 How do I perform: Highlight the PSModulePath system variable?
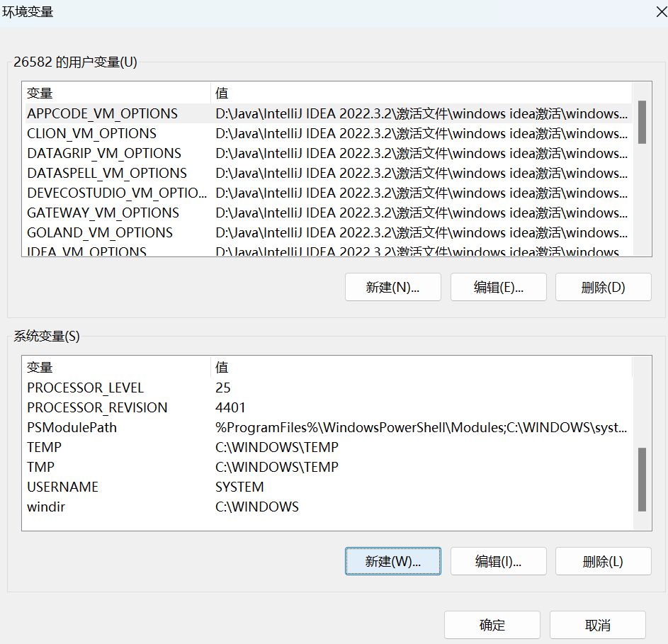click(72, 427)
